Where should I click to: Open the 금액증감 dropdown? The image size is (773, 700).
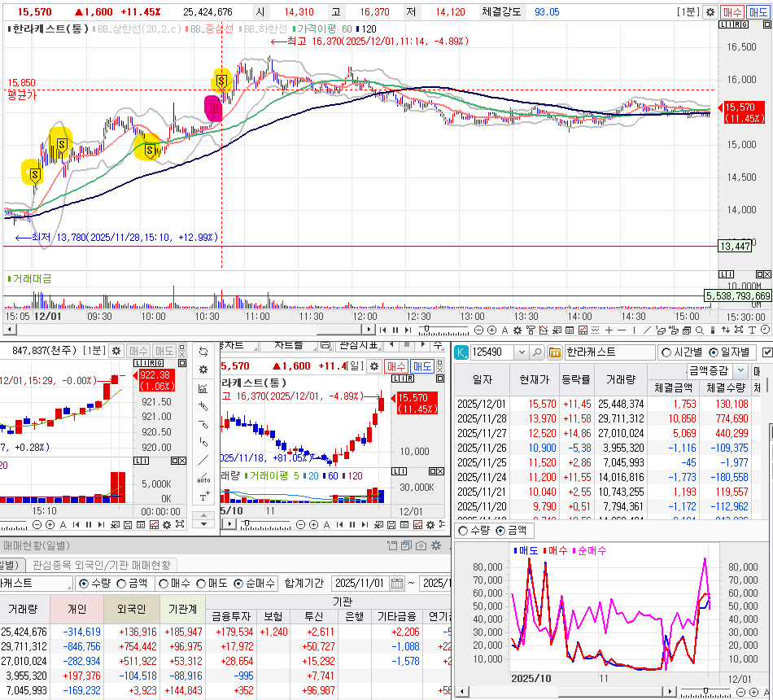[x=740, y=370]
